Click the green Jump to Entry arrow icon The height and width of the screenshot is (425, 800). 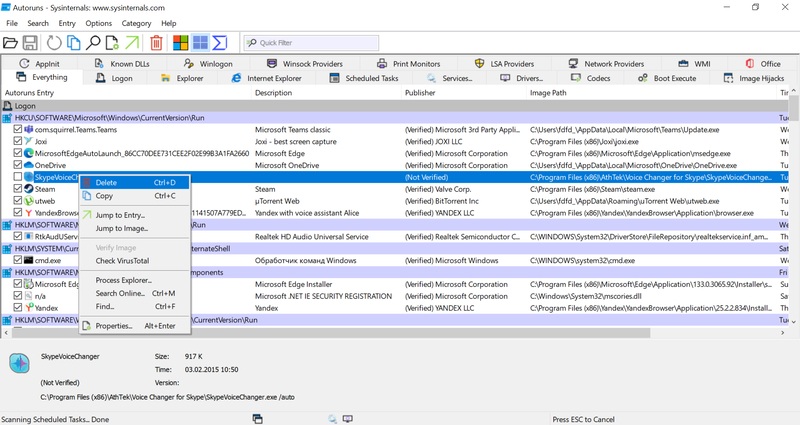coord(131,43)
